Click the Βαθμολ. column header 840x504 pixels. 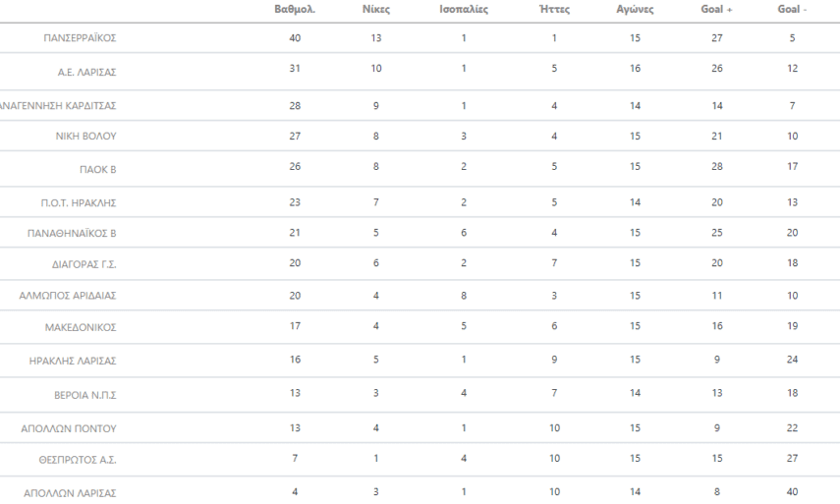(294, 11)
